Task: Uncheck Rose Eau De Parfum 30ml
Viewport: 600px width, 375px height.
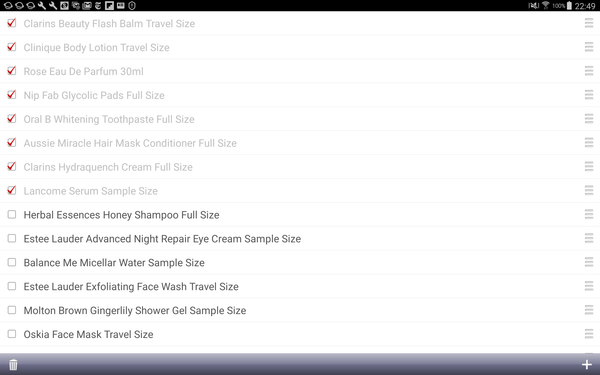Action: [x=12, y=71]
